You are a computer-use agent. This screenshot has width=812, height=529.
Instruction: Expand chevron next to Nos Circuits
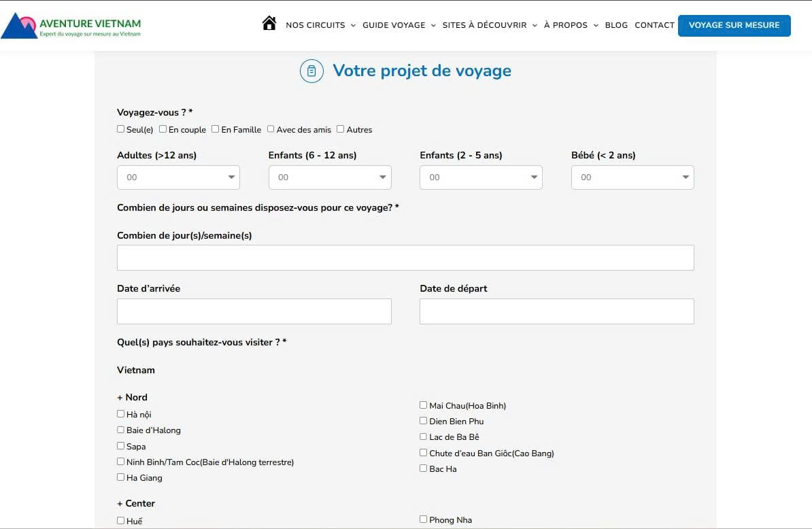(x=353, y=25)
